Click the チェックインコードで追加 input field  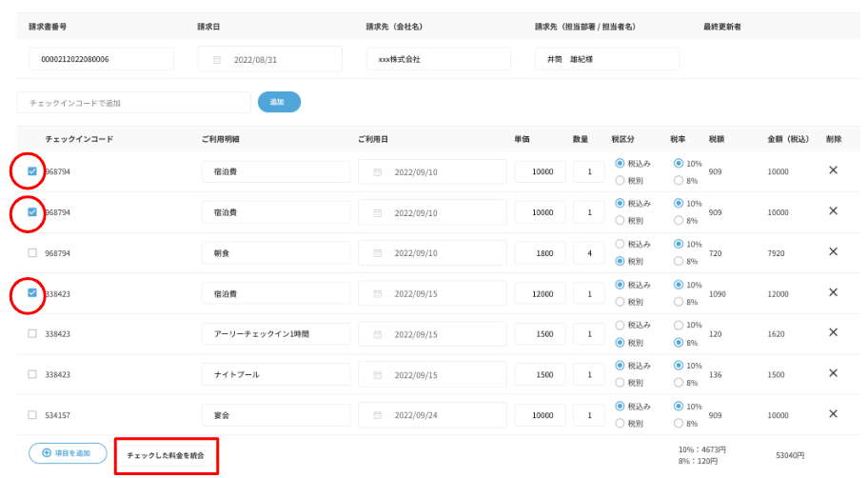coord(133,103)
